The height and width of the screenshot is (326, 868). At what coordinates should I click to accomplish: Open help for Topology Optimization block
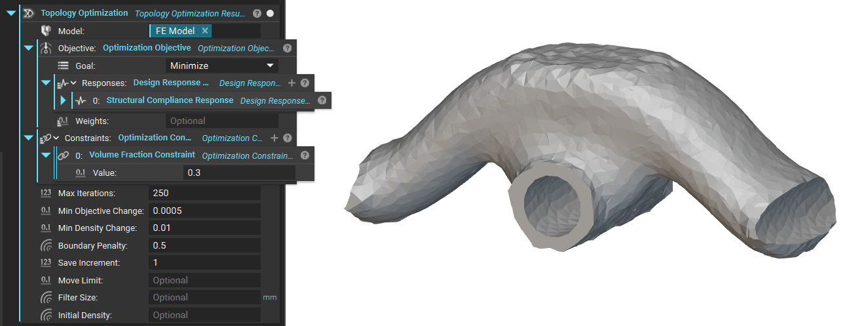257,13
